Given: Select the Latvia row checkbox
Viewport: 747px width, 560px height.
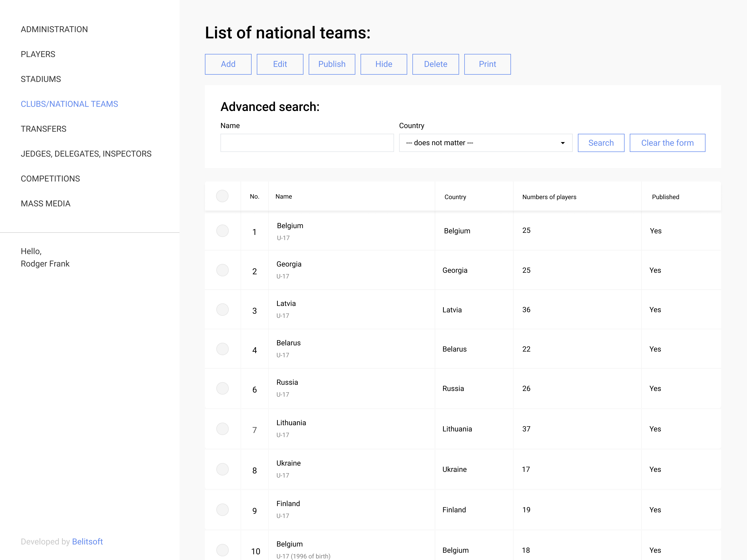Looking at the screenshot, I should pyautogui.click(x=223, y=310).
